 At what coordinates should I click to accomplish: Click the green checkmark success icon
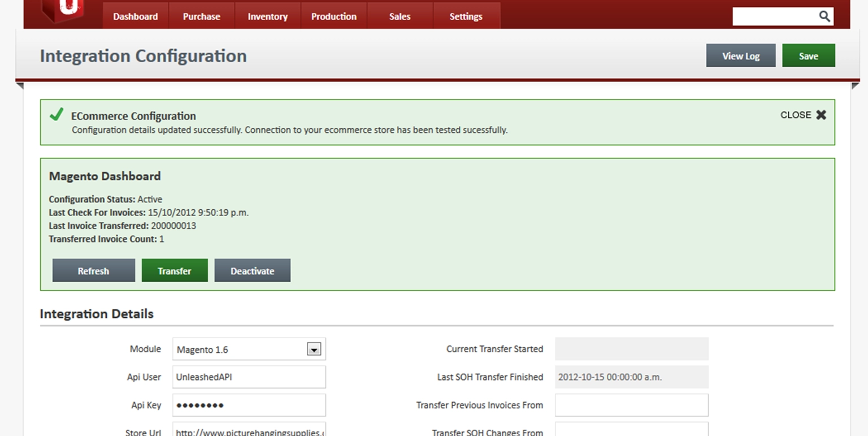(57, 115)
